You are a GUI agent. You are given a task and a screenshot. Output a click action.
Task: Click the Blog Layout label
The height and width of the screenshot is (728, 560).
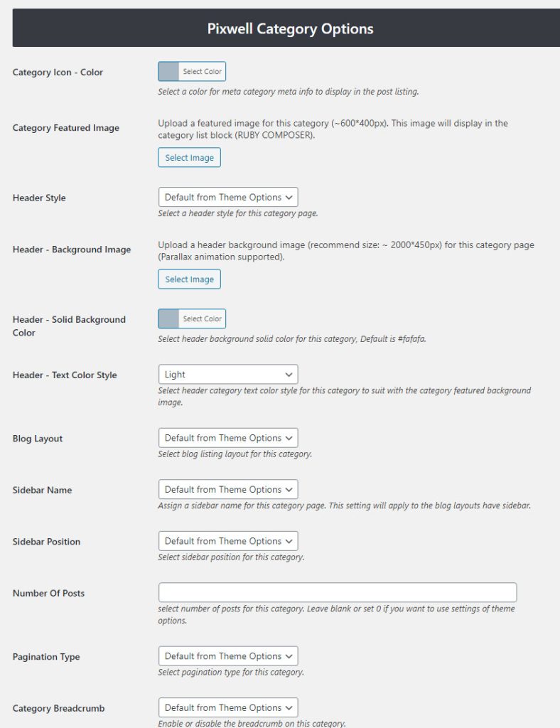[x=38, y=439]
